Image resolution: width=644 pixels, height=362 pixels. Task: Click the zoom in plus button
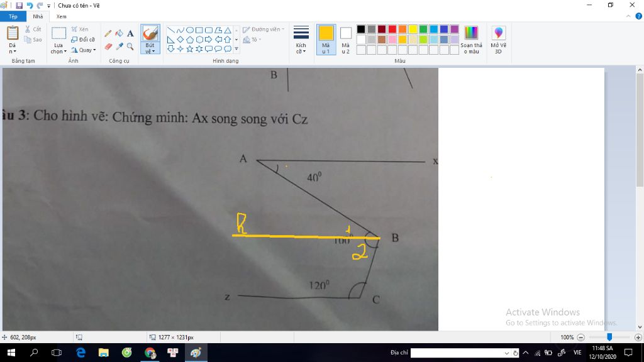(x=638, y=337)
